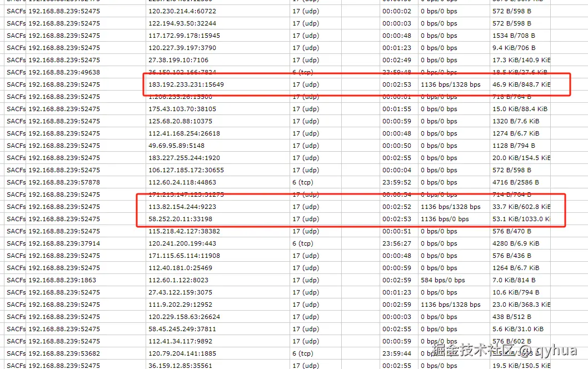
Task: Select the 00:02:49 timeout cell
Action: tap(397, 60)
